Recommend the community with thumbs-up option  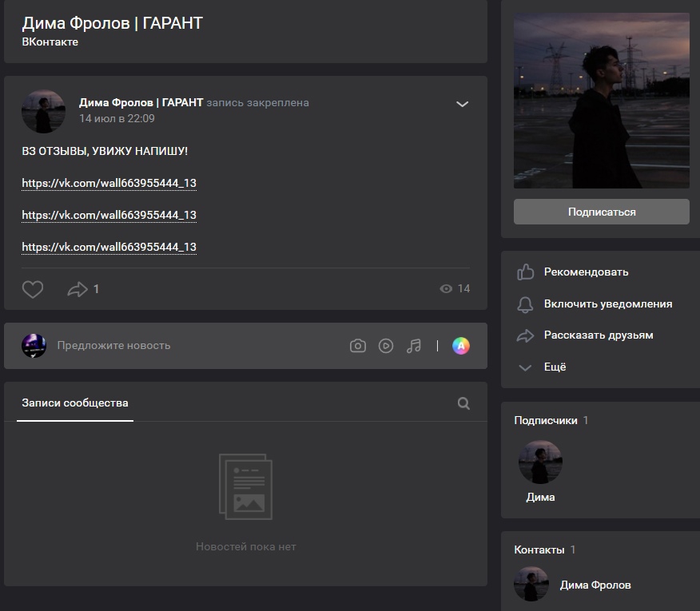point(586,272)
